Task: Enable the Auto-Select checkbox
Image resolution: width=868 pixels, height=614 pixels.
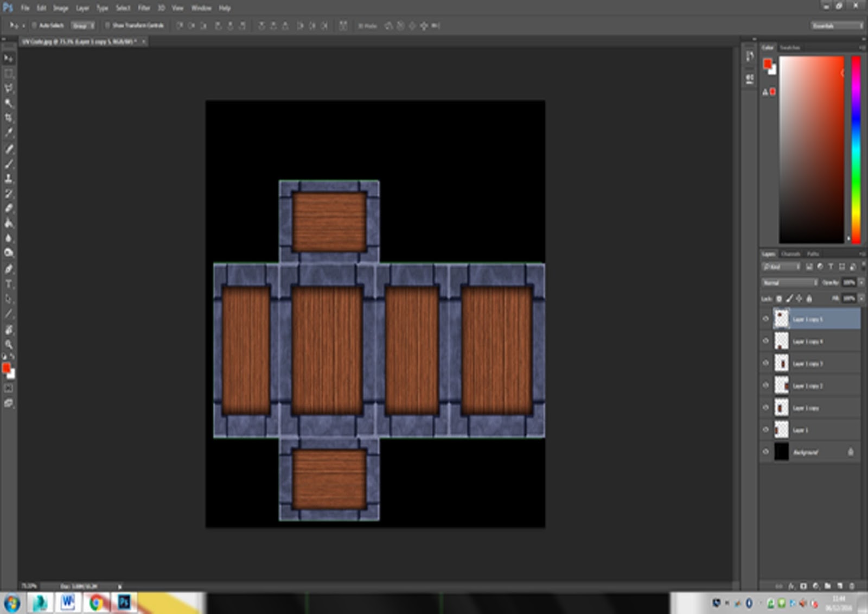Action: (34, 26)
